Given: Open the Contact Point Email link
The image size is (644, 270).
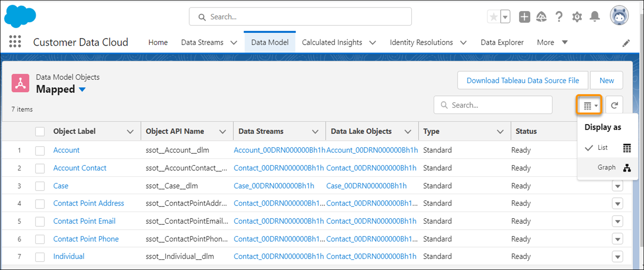Looking at the screenshot, I should tap(84, 221).
